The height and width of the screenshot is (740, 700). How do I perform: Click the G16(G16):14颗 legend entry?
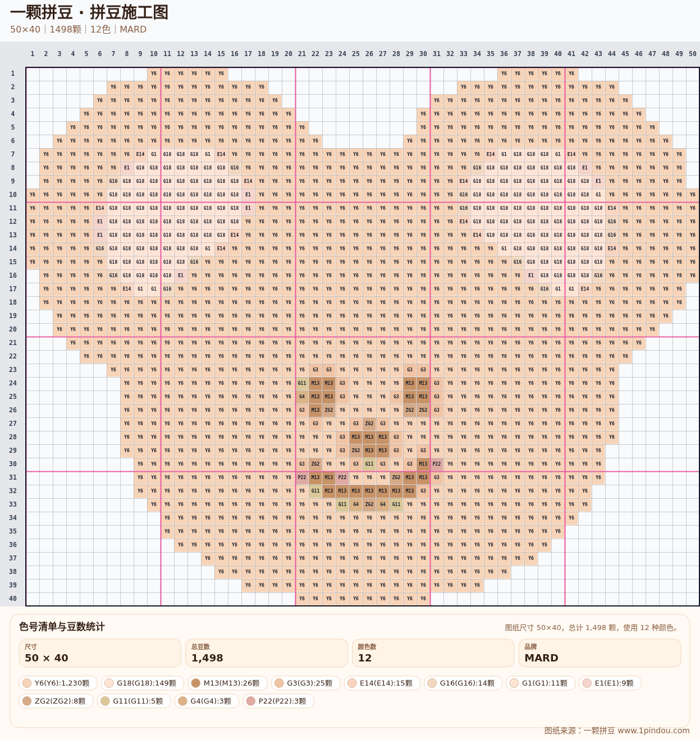pos(463,683)
